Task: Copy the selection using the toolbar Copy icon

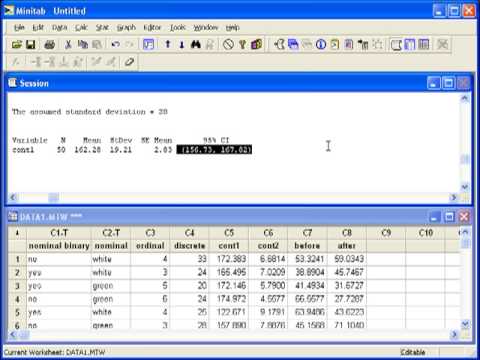Action: [83, 44]
